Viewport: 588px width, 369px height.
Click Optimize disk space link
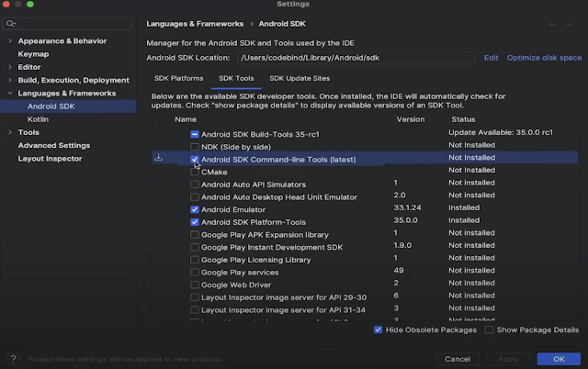(544, 58)
